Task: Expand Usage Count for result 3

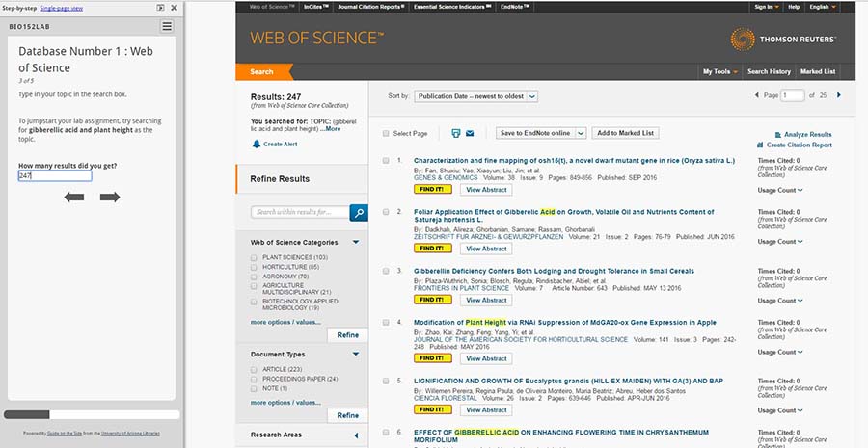Action: 780,301
